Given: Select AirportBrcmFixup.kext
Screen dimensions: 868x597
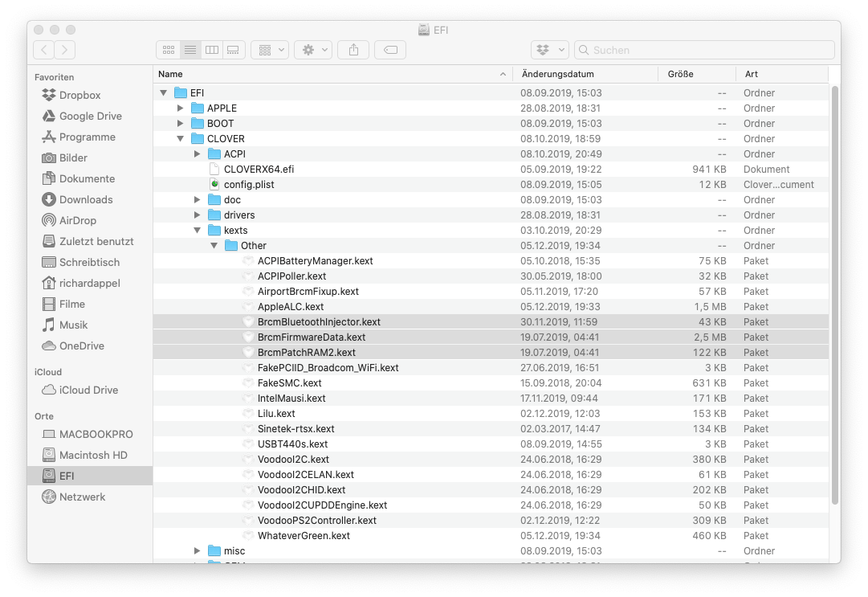Looking at the screenshot, I should coord(491,292).
